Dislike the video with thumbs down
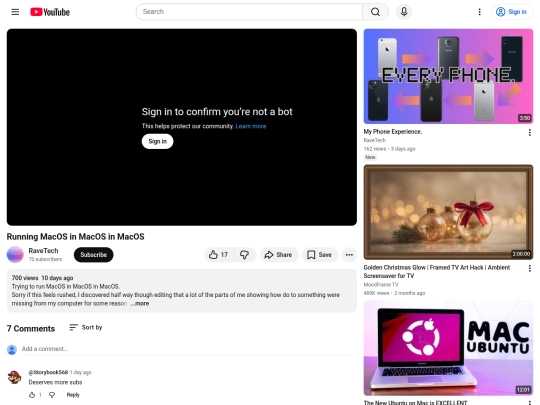The image size is (540, 405). coord(245,255)
